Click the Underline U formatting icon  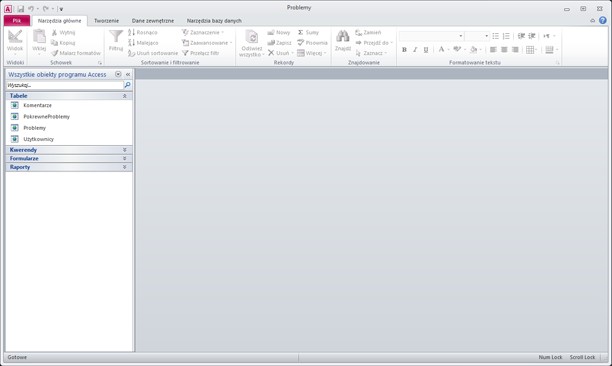click(426, 50)
